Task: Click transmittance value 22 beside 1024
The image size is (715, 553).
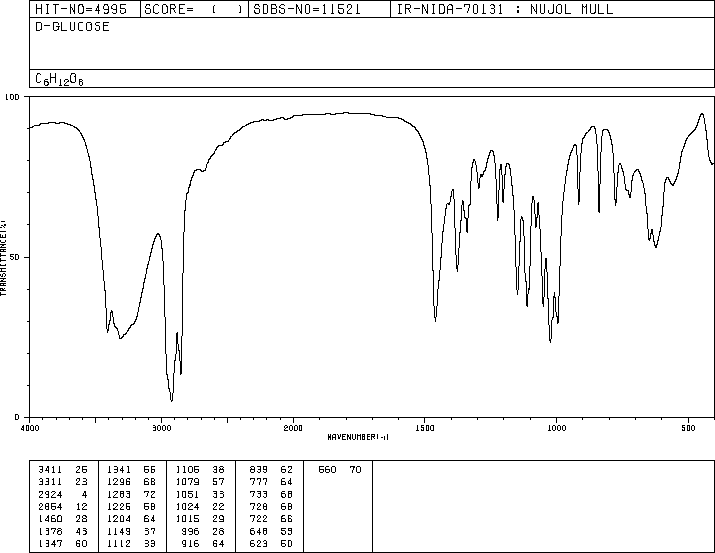Action: click(218, 506)
